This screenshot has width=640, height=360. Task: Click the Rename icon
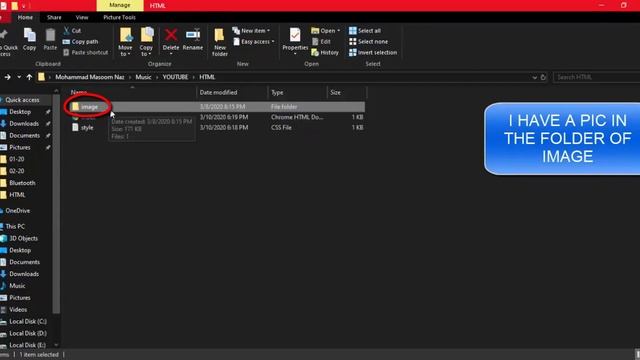[193, 35]
